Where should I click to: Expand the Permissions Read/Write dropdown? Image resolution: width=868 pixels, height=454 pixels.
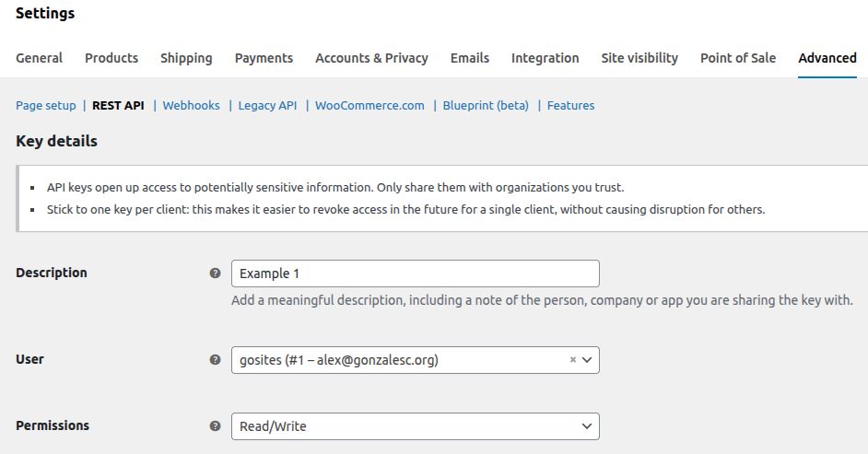coord(415,426)
